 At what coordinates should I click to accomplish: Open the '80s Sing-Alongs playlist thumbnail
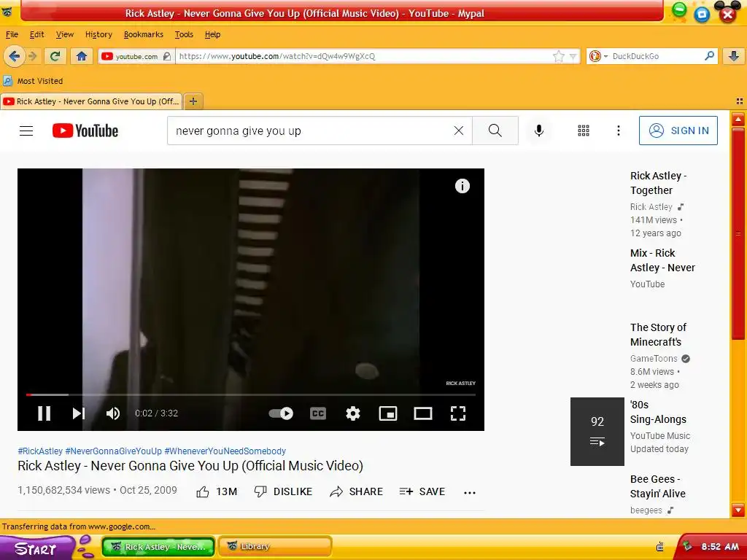597,432
